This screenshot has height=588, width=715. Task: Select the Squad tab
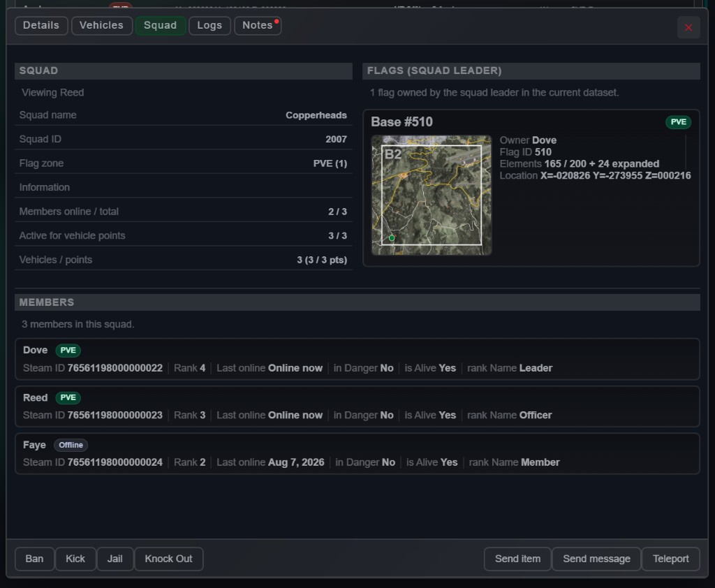coord(160,26)
